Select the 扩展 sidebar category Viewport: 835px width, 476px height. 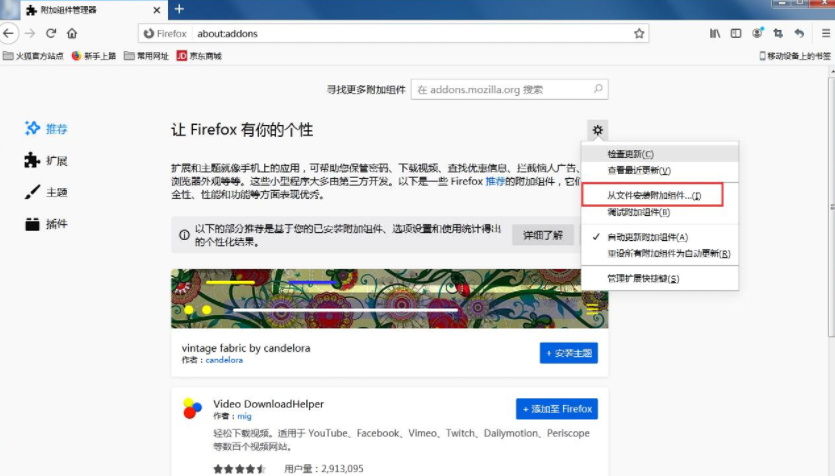coord(46,160)
